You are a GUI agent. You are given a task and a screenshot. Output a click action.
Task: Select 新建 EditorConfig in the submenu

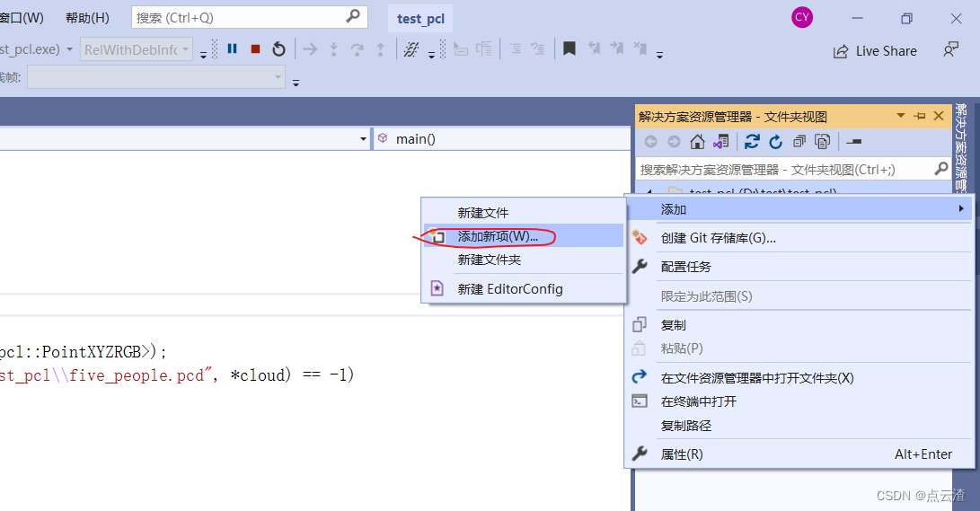point(523,289)
